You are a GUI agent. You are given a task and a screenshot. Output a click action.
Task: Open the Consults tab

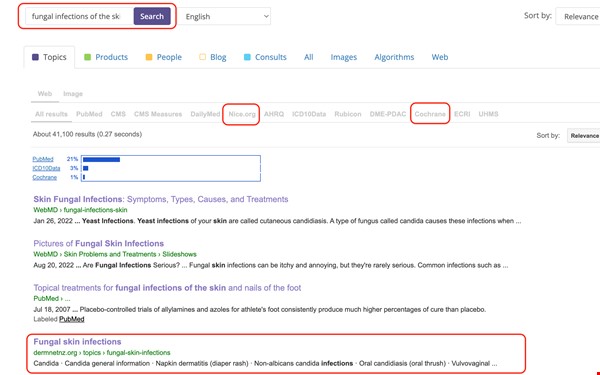(x=265, y=57)
